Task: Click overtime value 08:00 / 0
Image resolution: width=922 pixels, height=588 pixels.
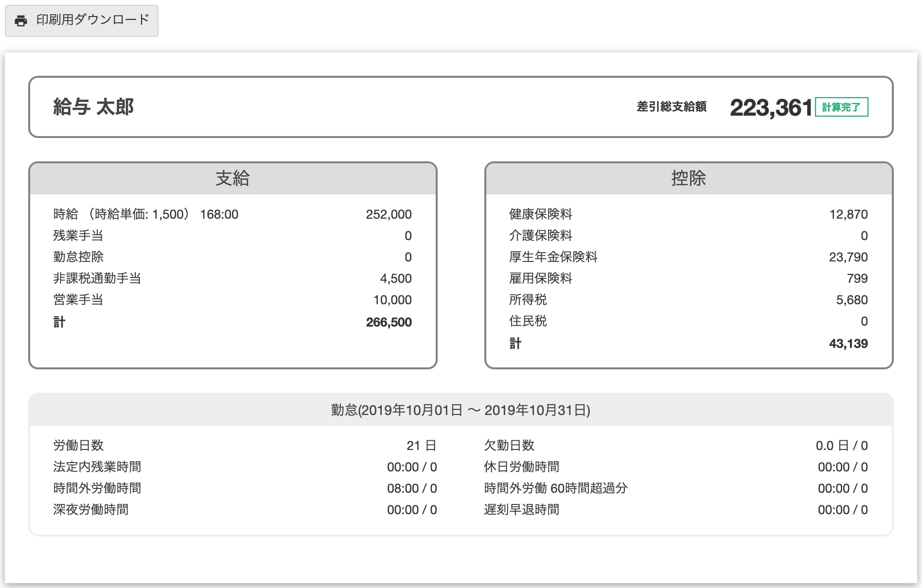Action: (412, 488)
